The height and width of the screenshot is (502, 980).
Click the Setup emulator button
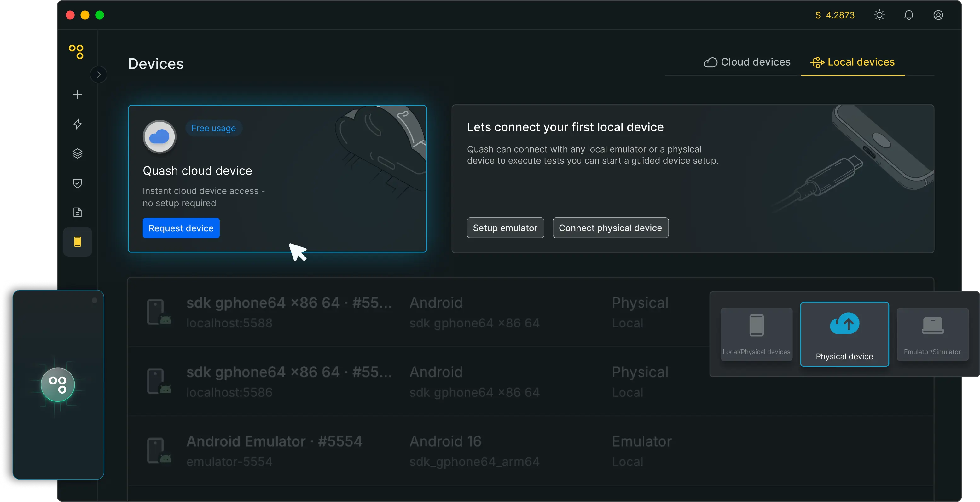[x=505, y=228]
